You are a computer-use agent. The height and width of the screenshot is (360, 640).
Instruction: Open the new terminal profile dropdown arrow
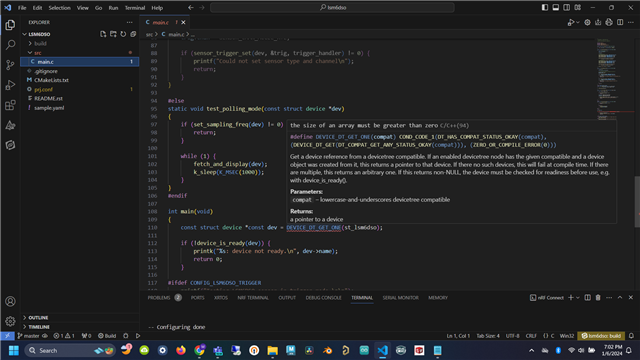[578, 298]
